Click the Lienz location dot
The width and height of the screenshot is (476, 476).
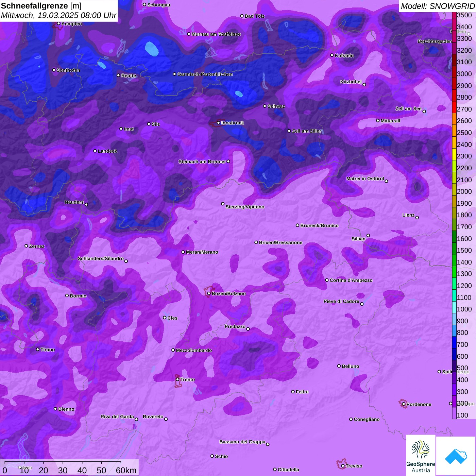click(x=417, y=218)
